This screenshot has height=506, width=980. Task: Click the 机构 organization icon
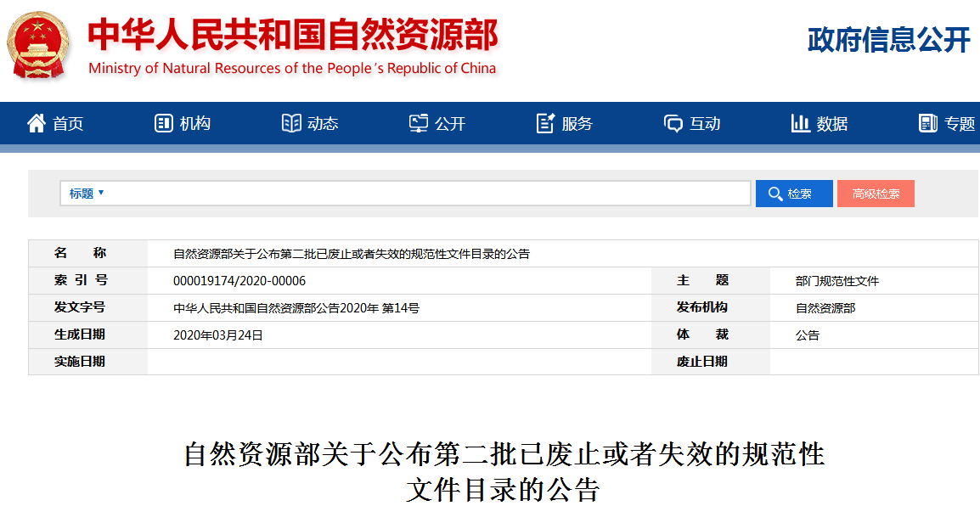click(163, 124)
